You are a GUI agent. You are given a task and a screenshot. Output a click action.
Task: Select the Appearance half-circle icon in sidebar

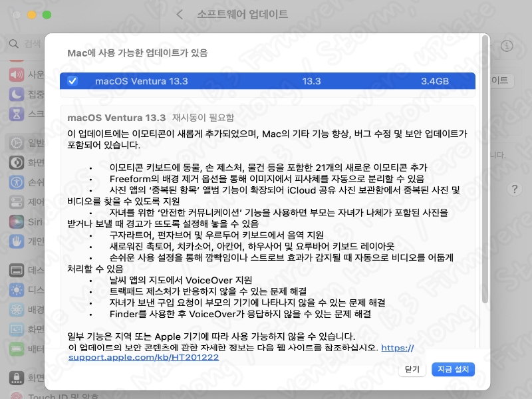[x=17, y=162]
